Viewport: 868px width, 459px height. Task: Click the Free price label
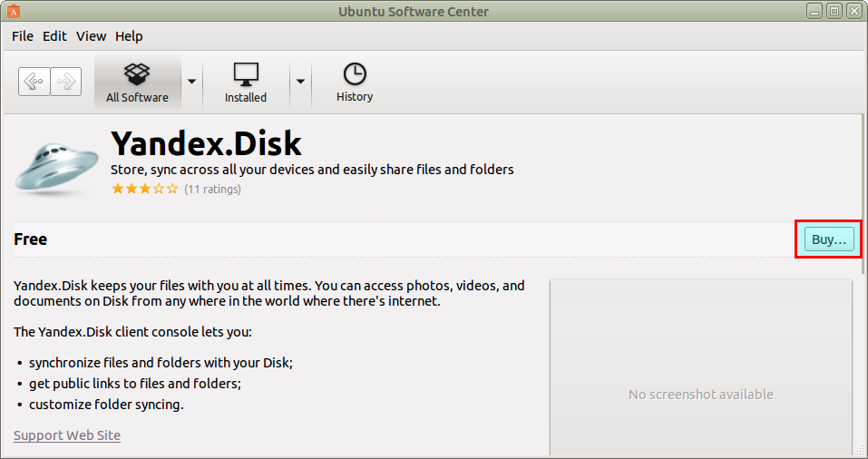31,239
